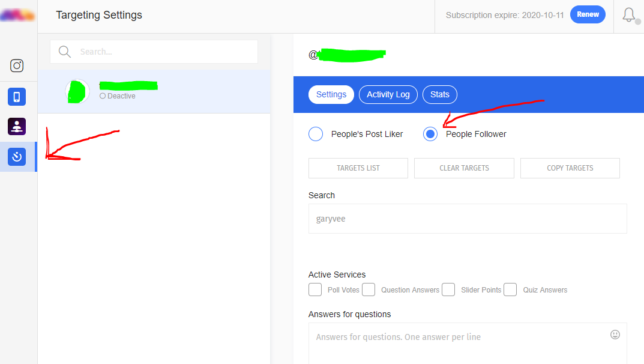Open the Instagram accounts sidebar icon

tap(17, 65)
